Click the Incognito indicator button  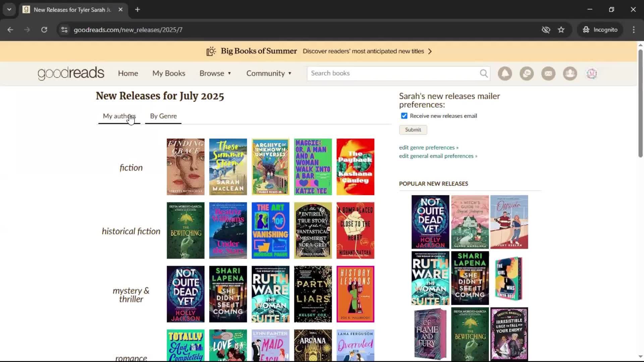point(600,30)
